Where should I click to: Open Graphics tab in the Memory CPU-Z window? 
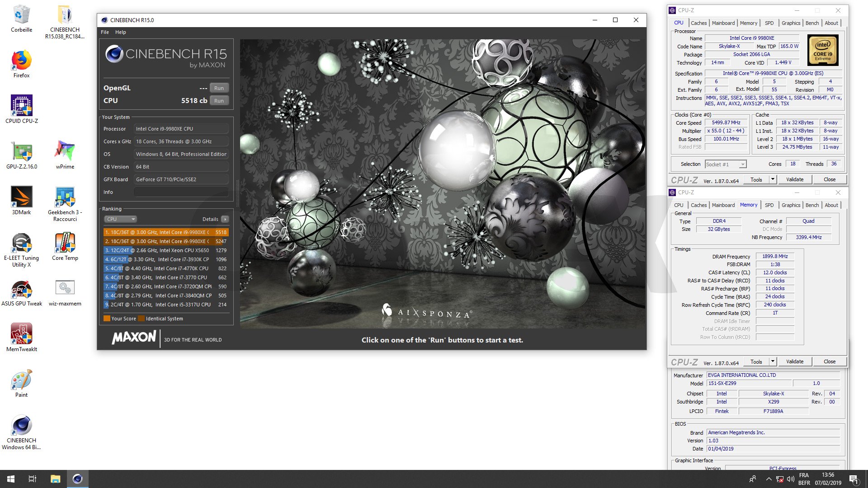click(x=791, y=205)
